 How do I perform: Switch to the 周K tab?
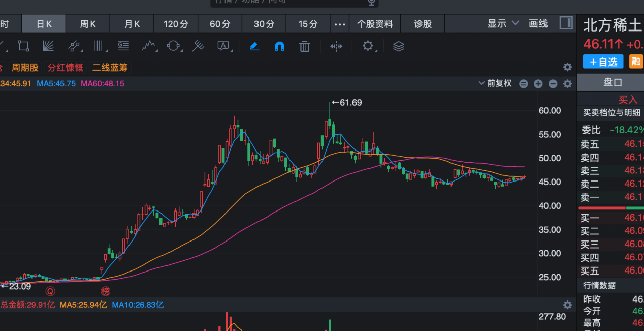point(88,24)
